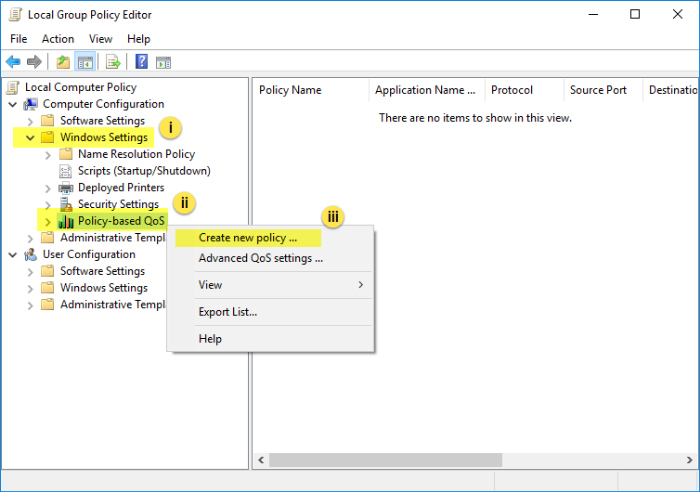Toggle Show/Hide Console Tree toolbar icon
Viewport: 700px width, 493px height.
[x=84, y=62]
